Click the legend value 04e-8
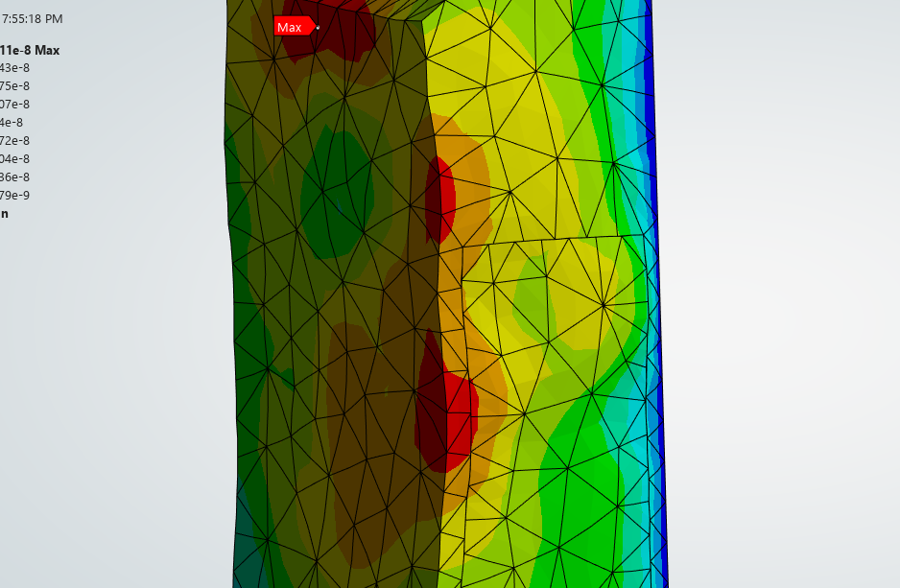900x588 pixels. (x=15, y=159)
